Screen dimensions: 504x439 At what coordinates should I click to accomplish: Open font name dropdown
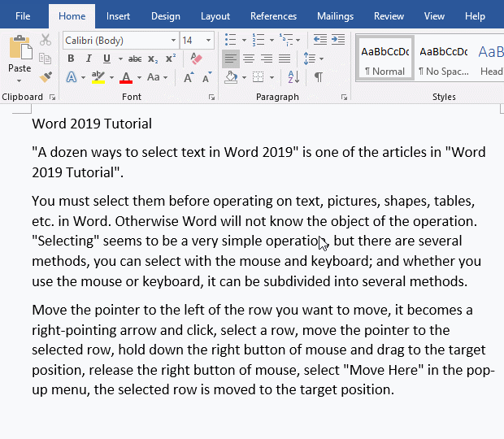(x=174, y=40)
